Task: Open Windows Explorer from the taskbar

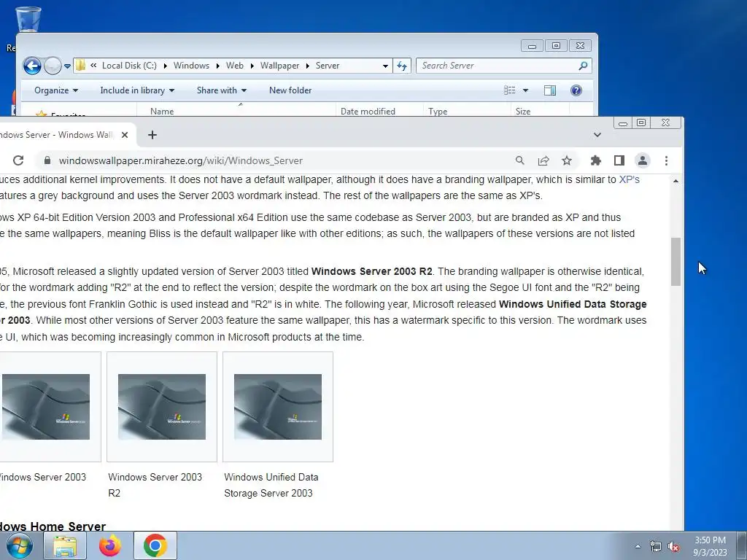Action: click(x=65, y=545)
